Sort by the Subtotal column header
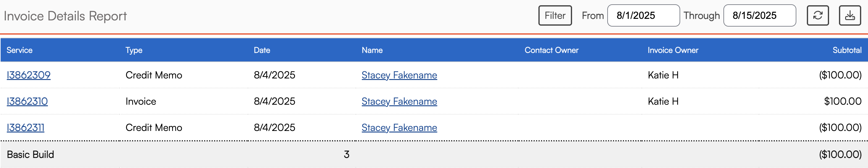Image resolution: width=868 pixels, height=168 pixels. click(x=847, y=50)
